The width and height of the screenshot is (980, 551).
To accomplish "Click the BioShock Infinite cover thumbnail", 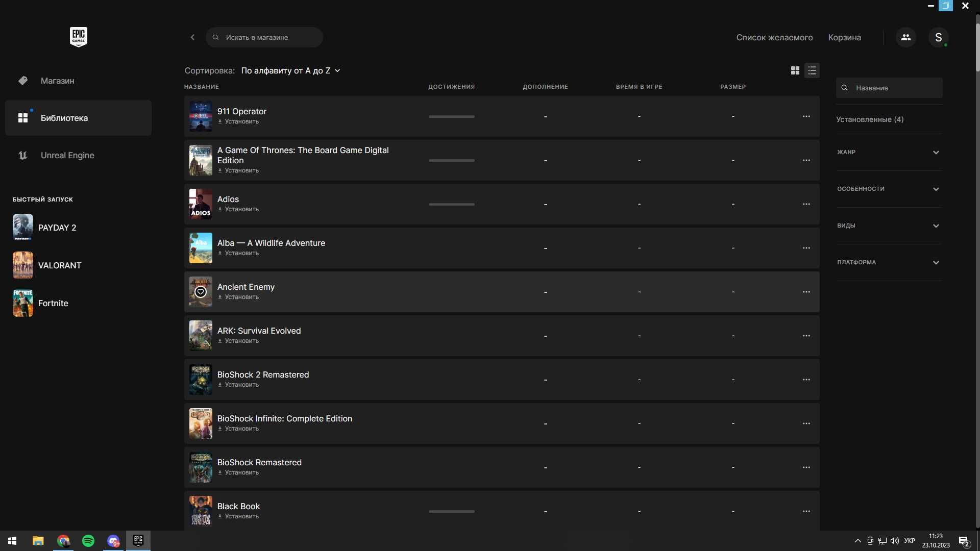I will click(201, 423).
